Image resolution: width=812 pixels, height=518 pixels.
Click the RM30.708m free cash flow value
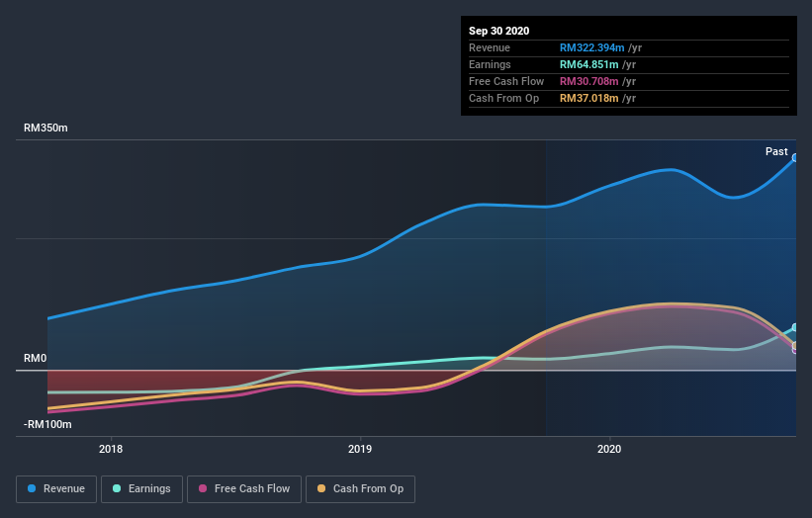click(588, 81)
